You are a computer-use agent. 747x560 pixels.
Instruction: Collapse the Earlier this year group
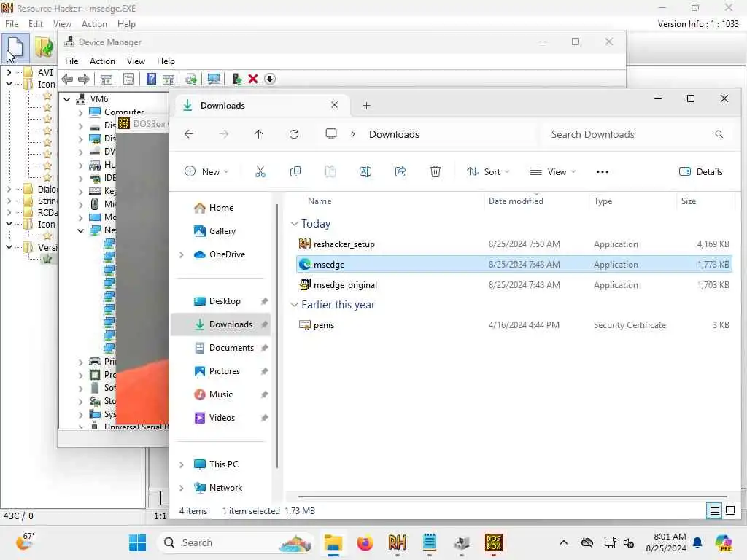(294, 305)
